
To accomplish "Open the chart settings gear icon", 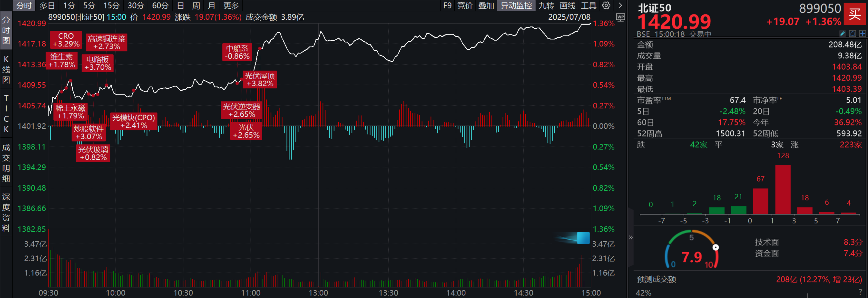I will 606,5.
